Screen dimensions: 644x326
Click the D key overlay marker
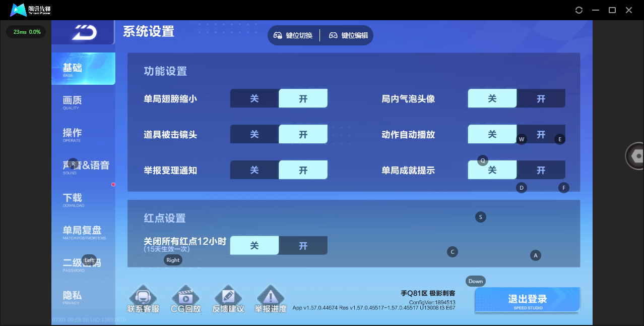tap(522, 188)
